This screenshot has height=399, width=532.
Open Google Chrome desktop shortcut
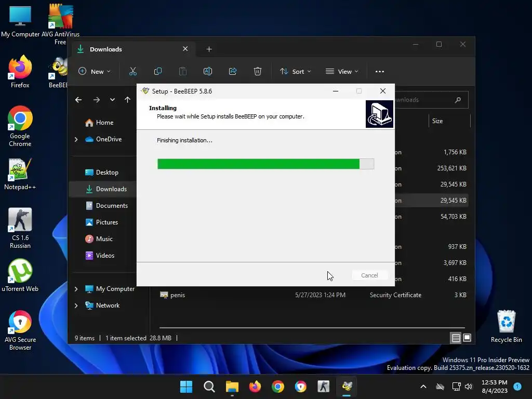tap(20, 126)
